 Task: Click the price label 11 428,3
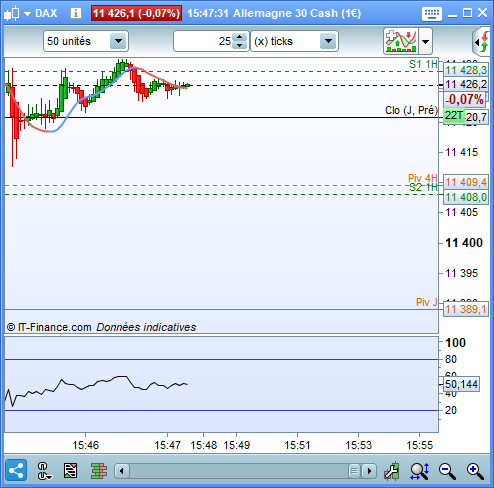tap(466, 70)
